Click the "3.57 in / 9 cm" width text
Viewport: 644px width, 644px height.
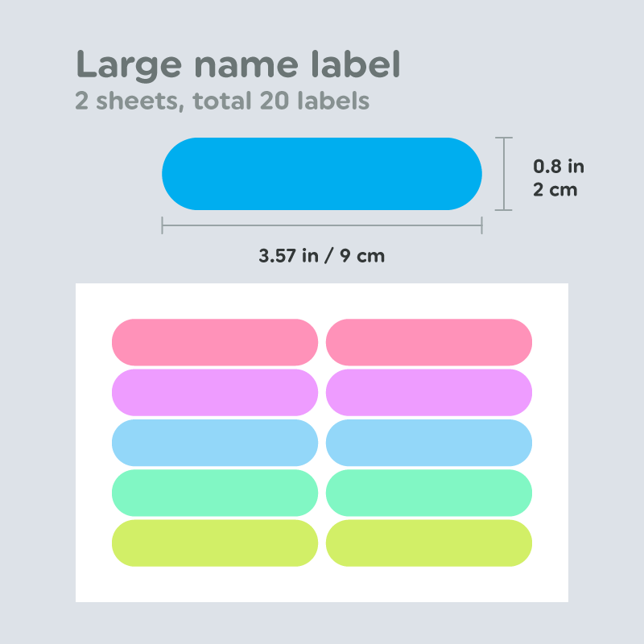pos(322,256)
